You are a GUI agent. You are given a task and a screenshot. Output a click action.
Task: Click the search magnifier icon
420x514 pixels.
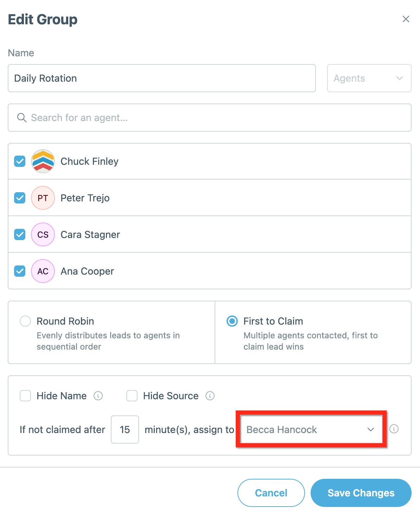click(x=22, y=118)
